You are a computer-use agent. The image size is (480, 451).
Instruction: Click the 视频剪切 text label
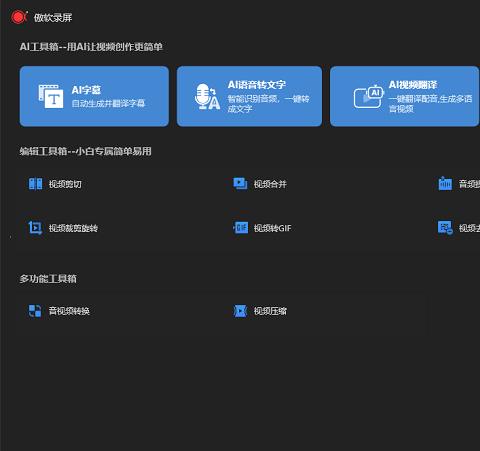(65, 184)
